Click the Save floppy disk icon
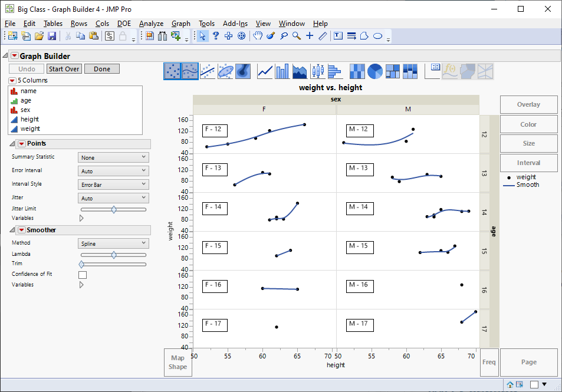Image resolution: width=562 pixels, height=392 pixels. 52,36
